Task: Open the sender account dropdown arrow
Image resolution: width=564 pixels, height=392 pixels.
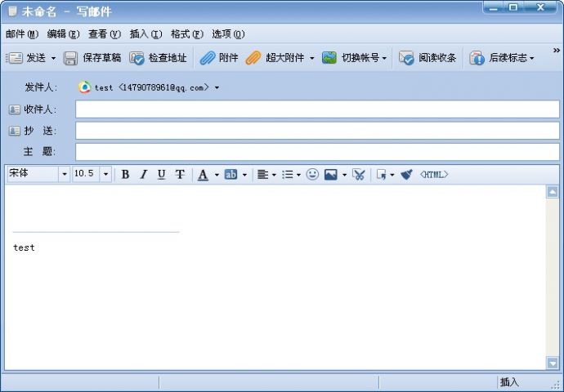Action: [217, 87]
